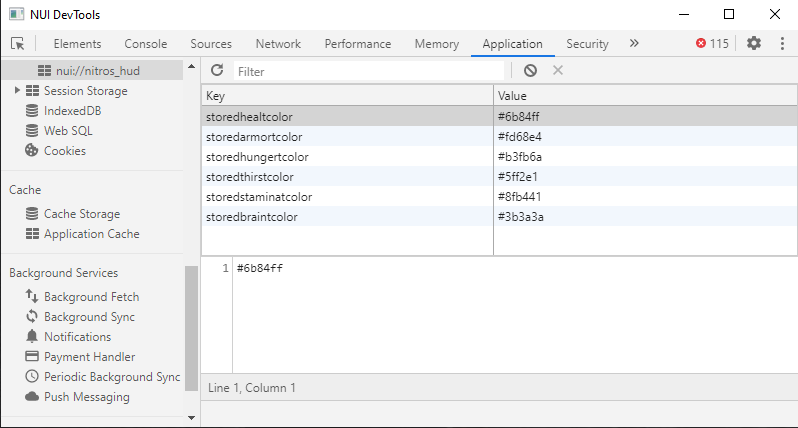Open Application Cache item
The image size is (798, 428).
click(x=92, y=234)
